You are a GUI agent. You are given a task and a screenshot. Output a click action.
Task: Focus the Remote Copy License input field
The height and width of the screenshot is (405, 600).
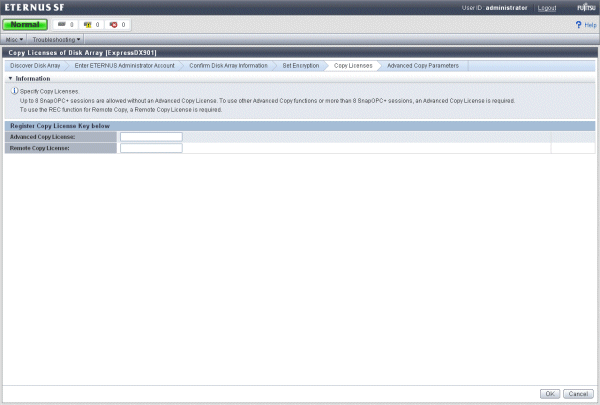tap(151, 148)
